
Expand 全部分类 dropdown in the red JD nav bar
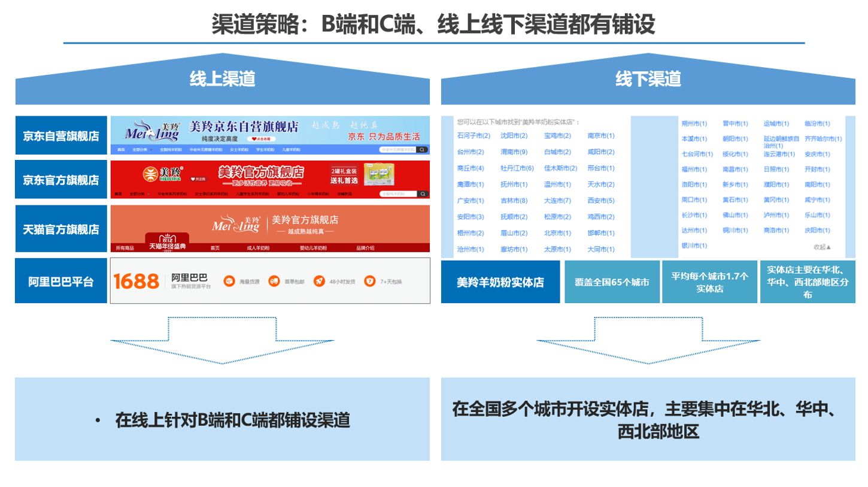click(x=140, y=194)
